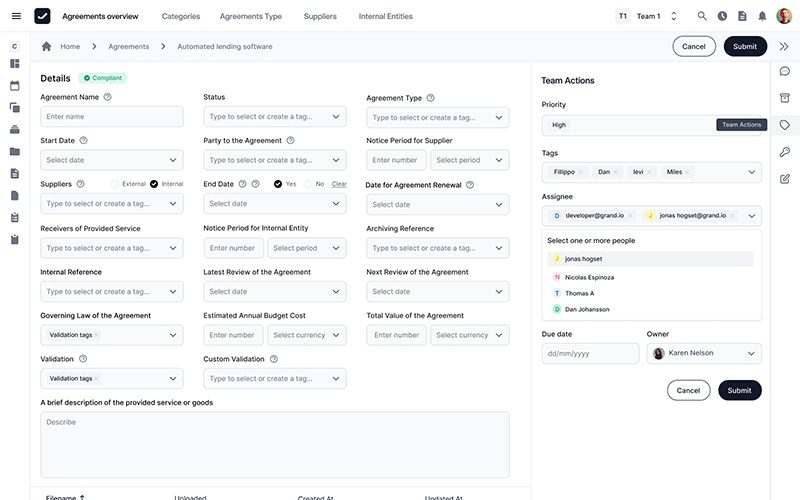Click the Agreement Name help icon

(107, 97)
